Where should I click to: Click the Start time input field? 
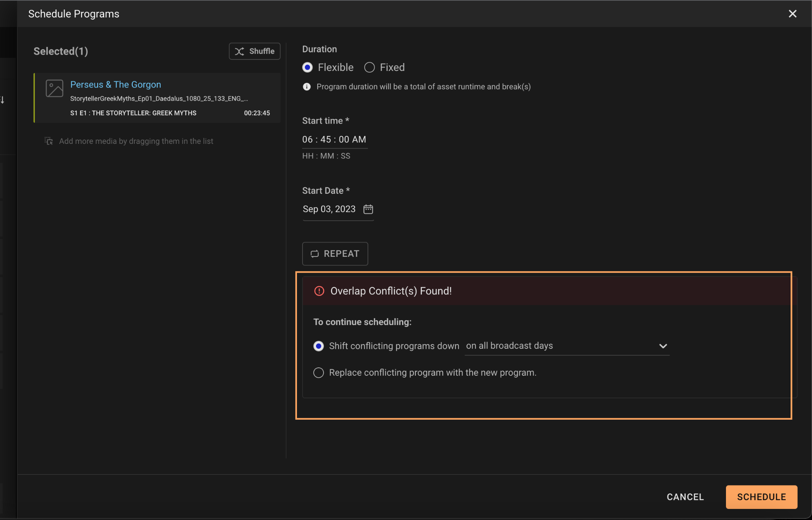click(334, 140)
